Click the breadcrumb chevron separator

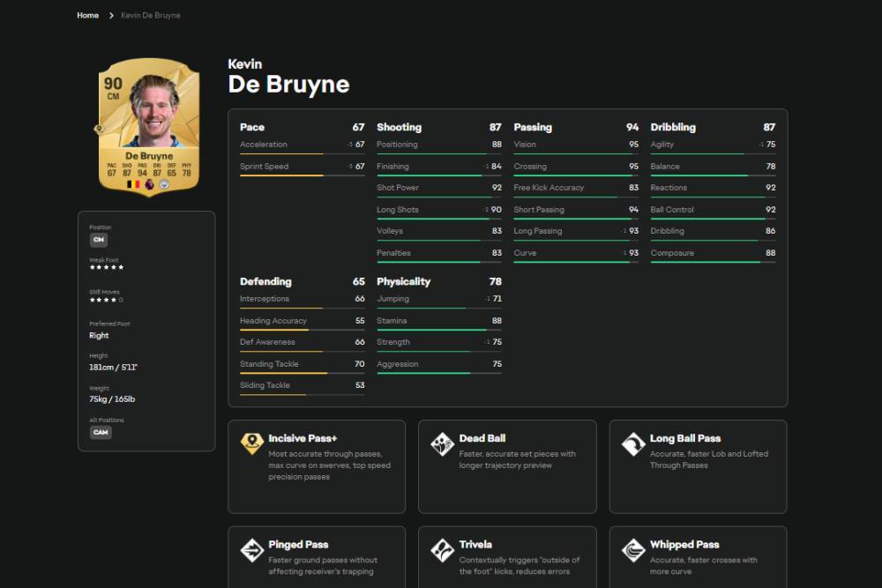pos(111,15)
